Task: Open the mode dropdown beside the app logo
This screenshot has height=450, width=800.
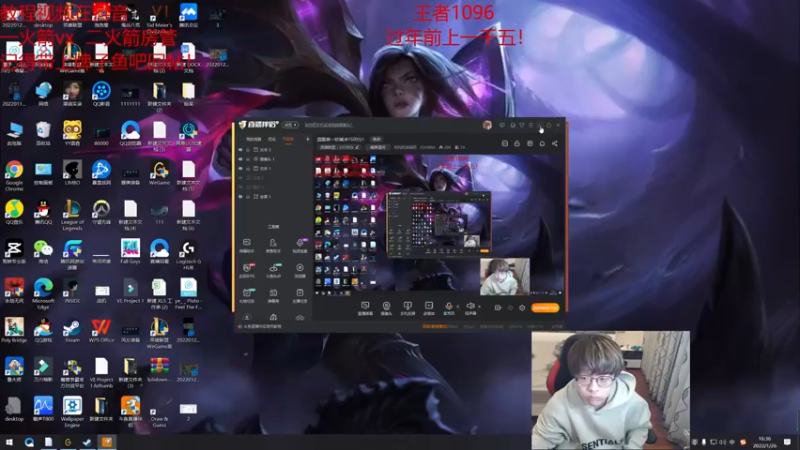Action: tap(291, 125)
